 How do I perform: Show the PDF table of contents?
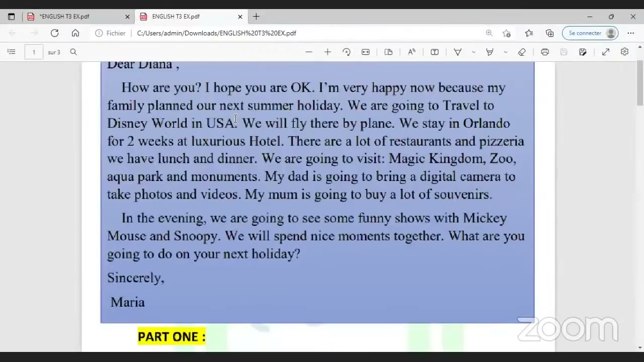click(x=12, y=52)
